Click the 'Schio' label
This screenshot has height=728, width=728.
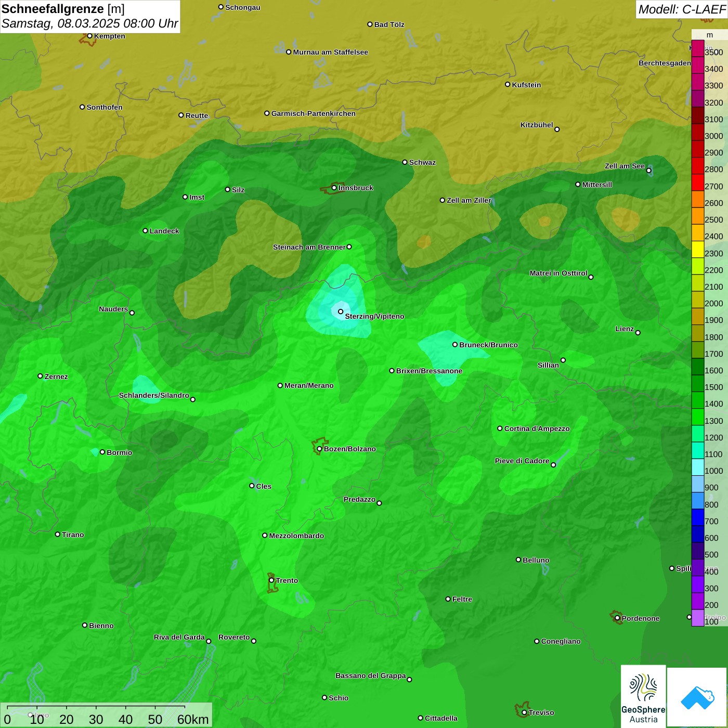[x=339, y=698]
